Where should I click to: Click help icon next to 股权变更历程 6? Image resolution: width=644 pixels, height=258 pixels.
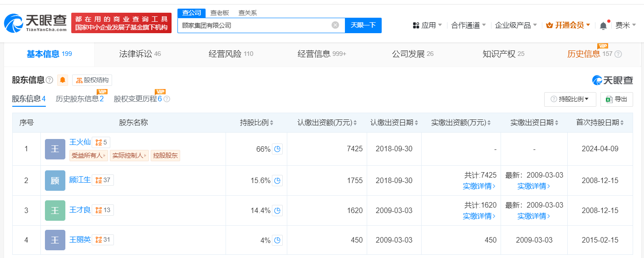coord(167,99)
